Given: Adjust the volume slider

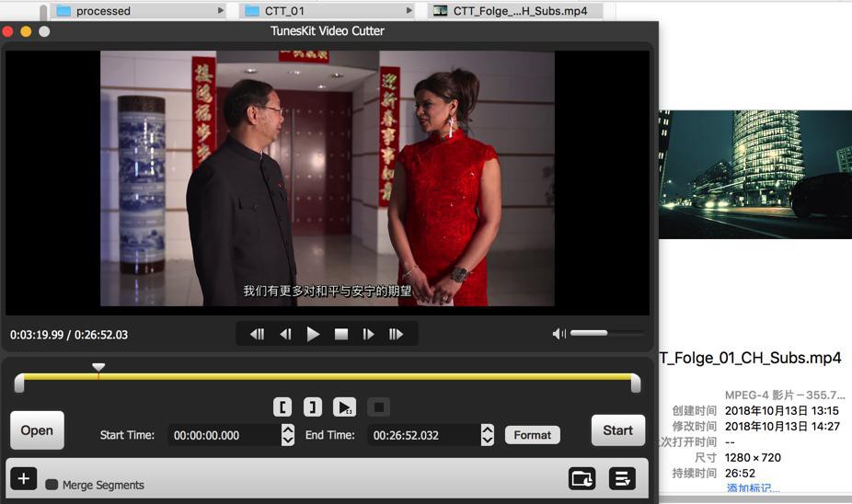Looking at the screenshot, I should tap(607, 333).
